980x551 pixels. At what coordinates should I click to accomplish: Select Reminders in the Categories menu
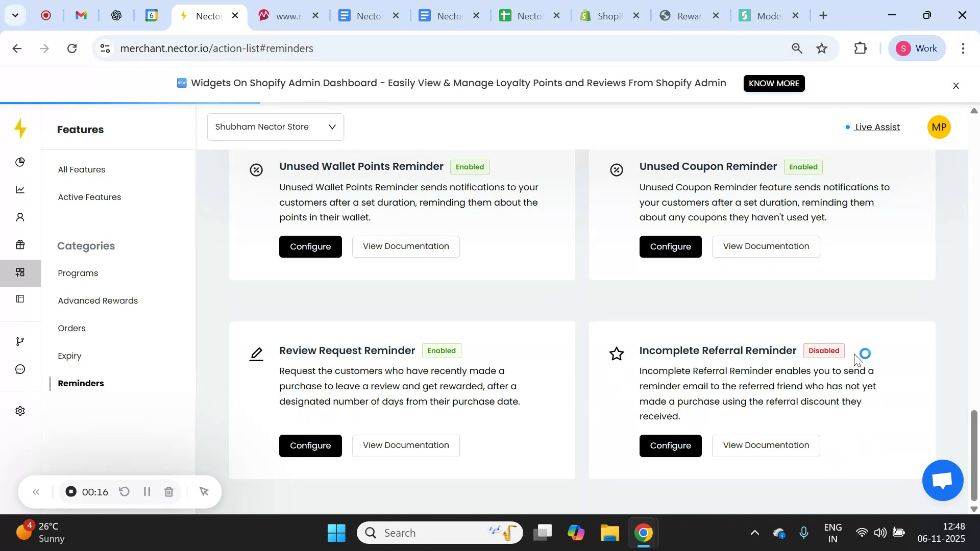80,383
